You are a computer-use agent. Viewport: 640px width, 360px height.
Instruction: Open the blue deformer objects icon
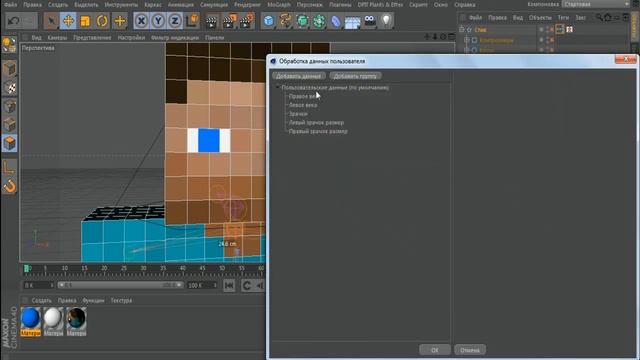[x=336, y=21]
